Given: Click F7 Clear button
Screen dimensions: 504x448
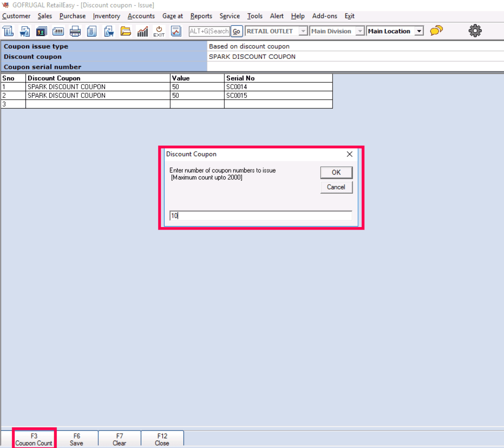Looking at the screenshot, I should coord(119,439).
